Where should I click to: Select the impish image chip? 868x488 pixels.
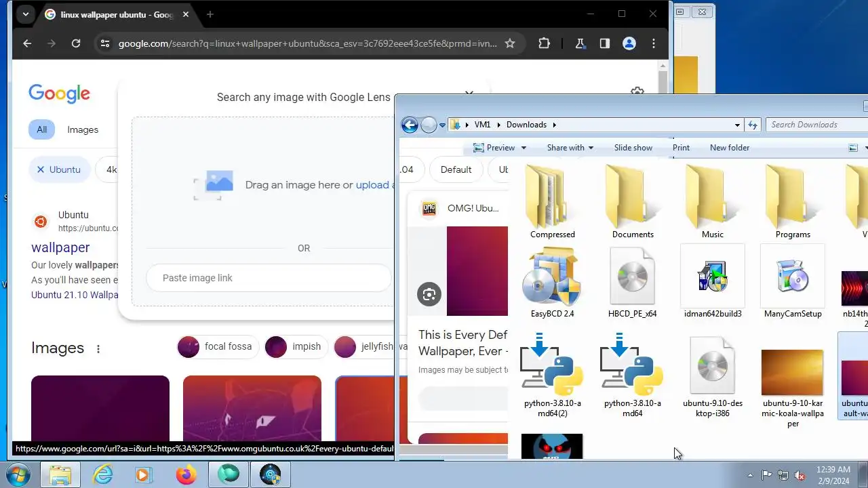(296, 346)
